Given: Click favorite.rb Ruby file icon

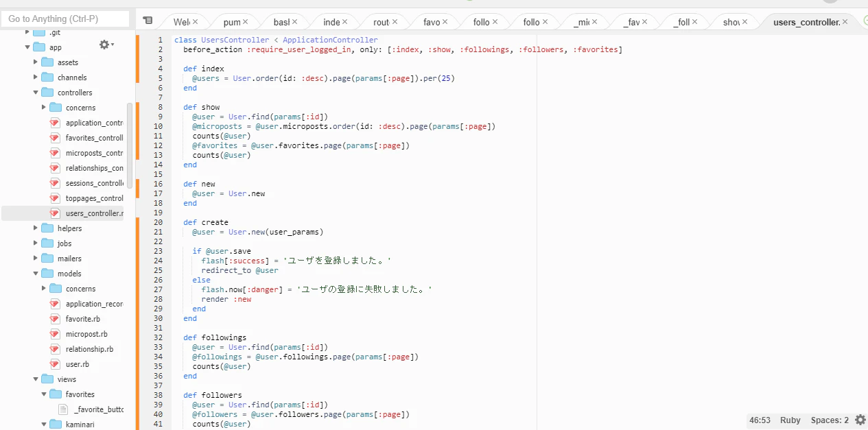Looking at the screenshot, I should [55, 319].
